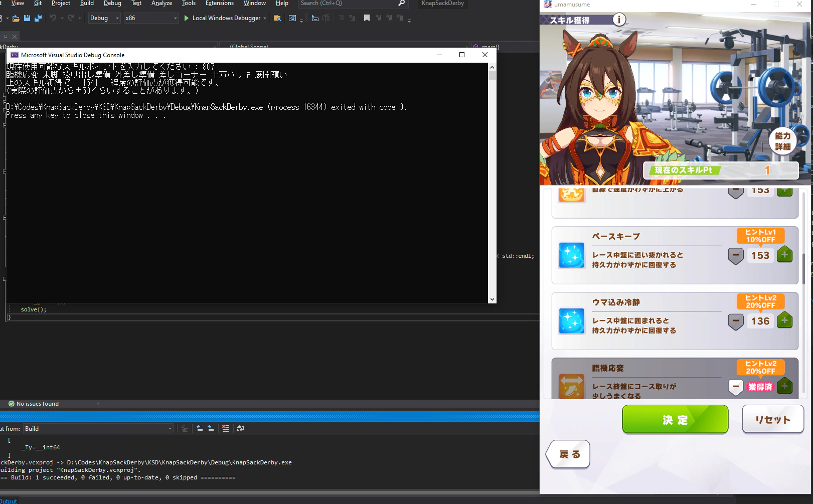Click the ペースキープ Lv1 10%OFF hint badge
813x504 pixels.
point(761,236)
